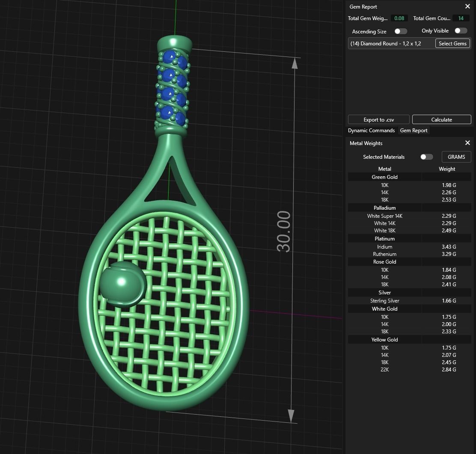Click the White Super 14K row label
This screenshot has width=476, height=454.
[x=384, y=216]
